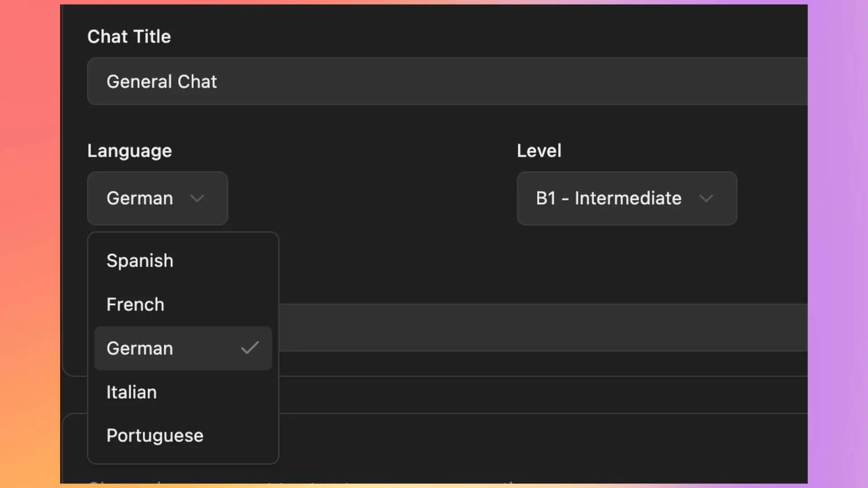Click the Level section label
The width and height of the screenshot is (868, 488).
point(539,150)
